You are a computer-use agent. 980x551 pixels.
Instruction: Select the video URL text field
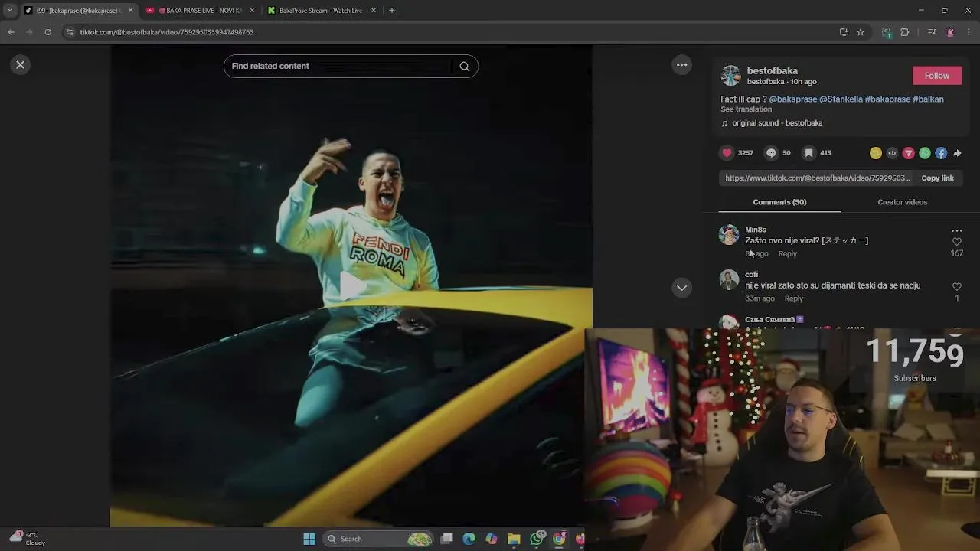click(817, 178)
